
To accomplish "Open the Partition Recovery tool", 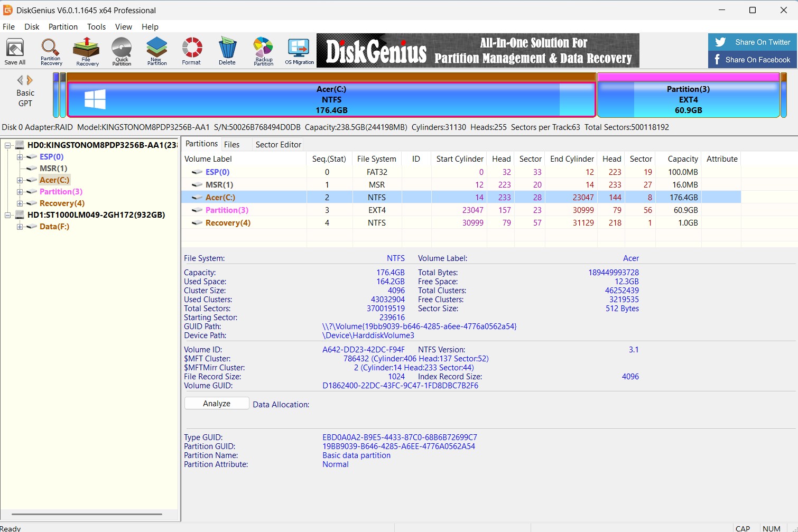I will coord(51,51).
